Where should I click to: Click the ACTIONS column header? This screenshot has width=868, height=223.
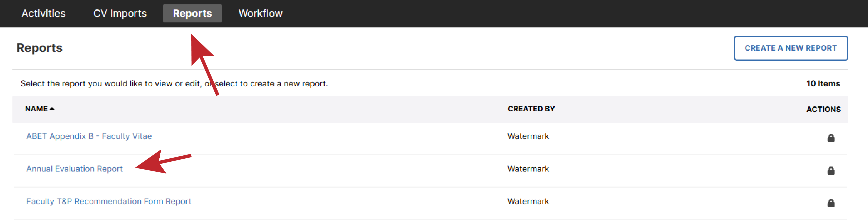click(x=823, y=109)
